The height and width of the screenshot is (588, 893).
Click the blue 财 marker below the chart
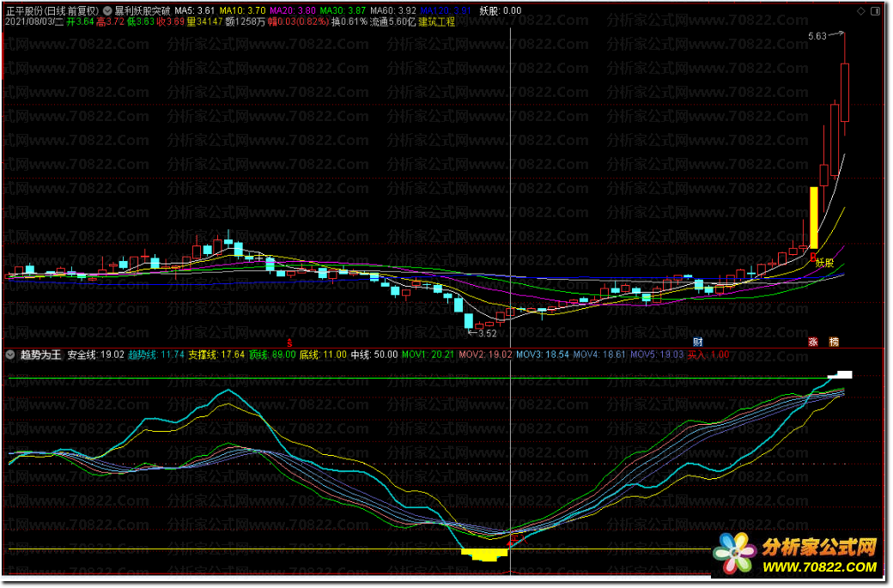698,342
